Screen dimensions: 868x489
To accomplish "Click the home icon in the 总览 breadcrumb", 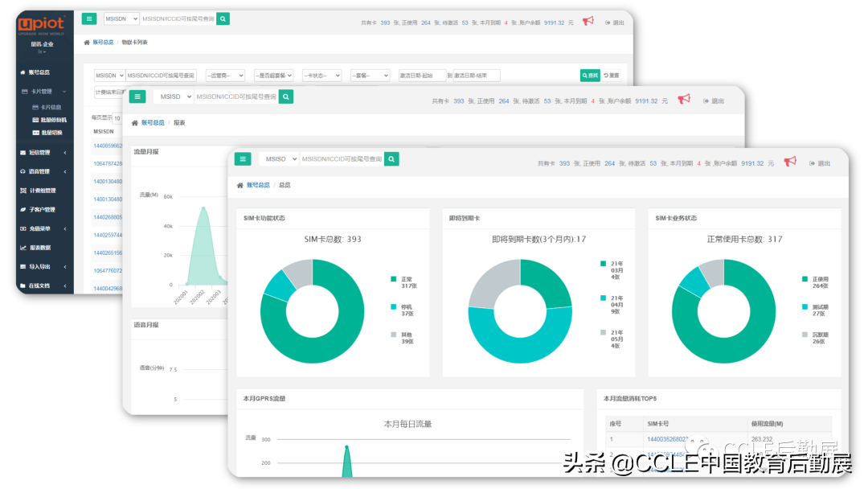I will coord(240,185).
